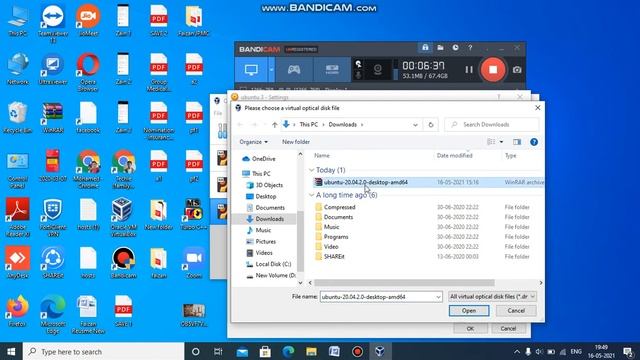Open the change view options dropdown arrow
Viewport: 640px width, 360px height.
coord(501,142)
